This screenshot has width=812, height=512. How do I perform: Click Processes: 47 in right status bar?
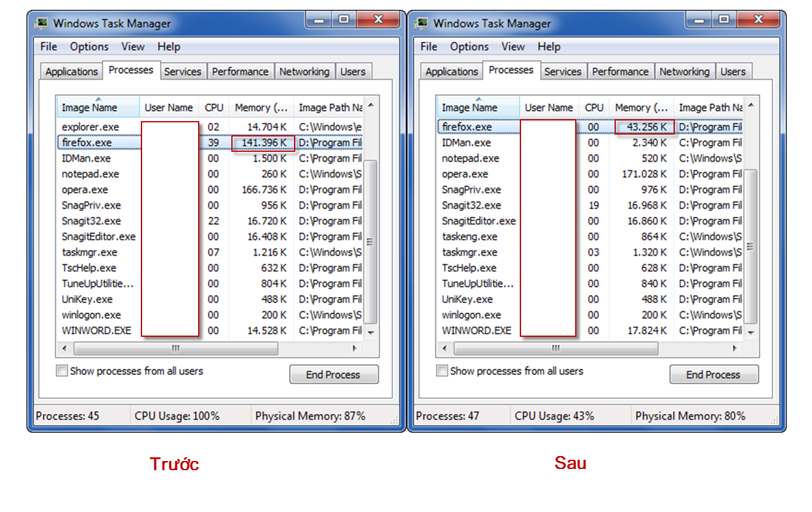click(x=448, y=416)
